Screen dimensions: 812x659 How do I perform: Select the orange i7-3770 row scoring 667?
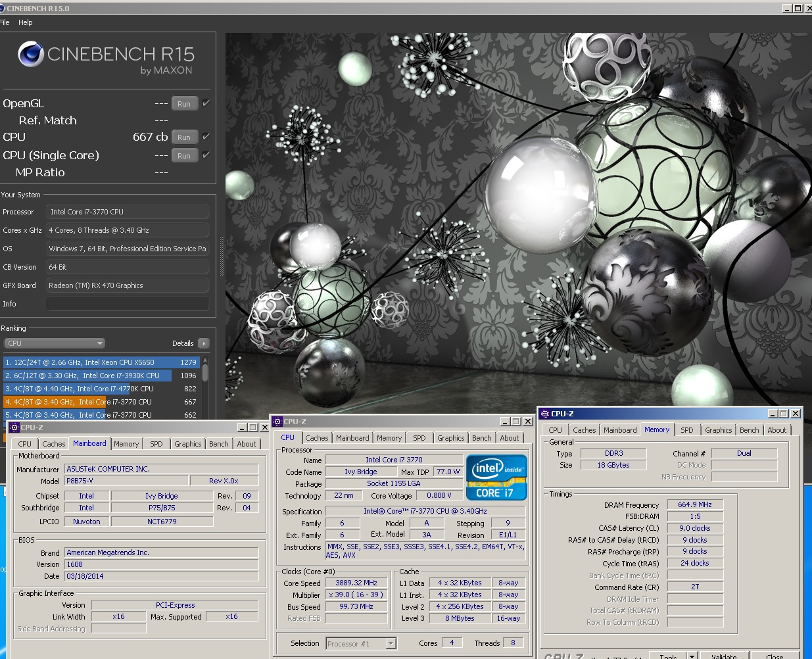click(x=102, y=402)
